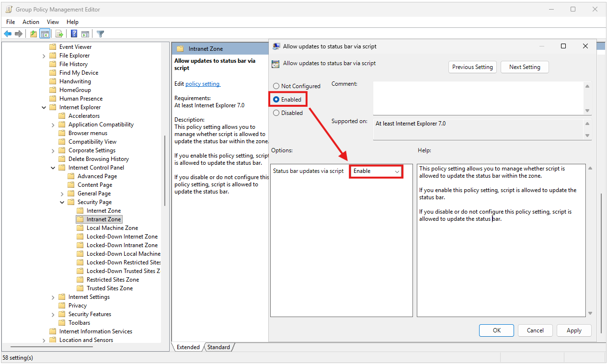This screenshot has height=364, width=607.
Task: Click the Filter funnel toolbar icon
Action: [x=100, y=34]
